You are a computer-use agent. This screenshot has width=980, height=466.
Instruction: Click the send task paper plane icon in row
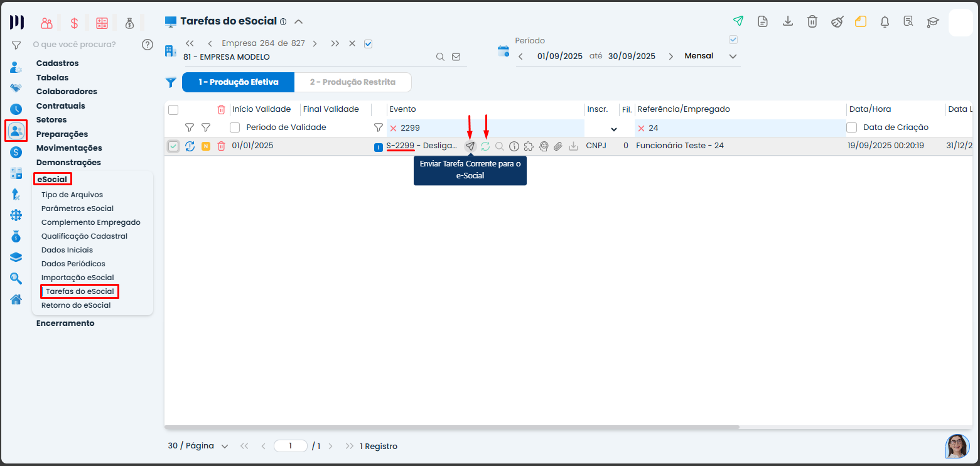tap(470, 146)
